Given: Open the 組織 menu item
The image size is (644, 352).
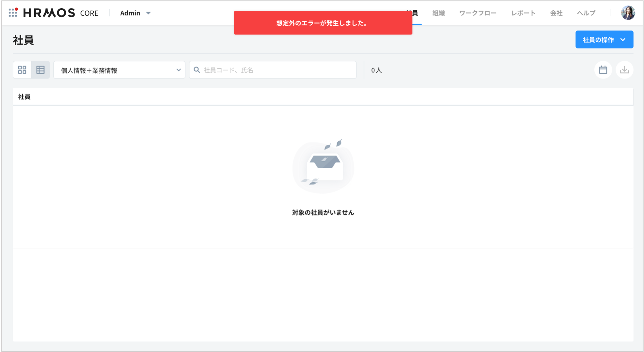Looking at the screenshot, I should coord(438,13).
